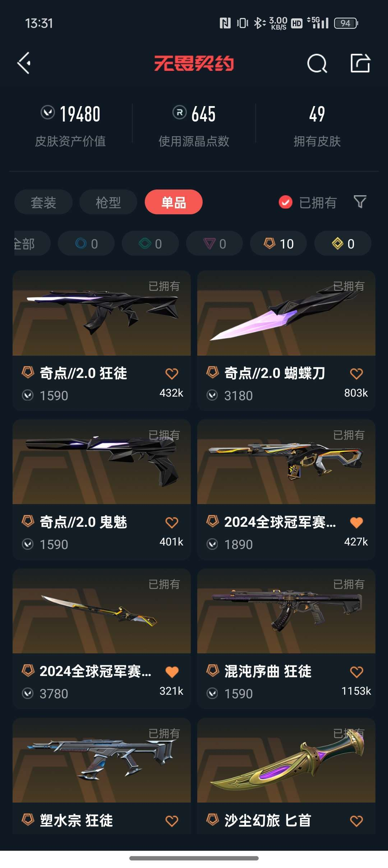The width and height of the screenshot is (388, 868).
Task: Filter by yellow diamond tier showing 0
Action: click(343, 243)
